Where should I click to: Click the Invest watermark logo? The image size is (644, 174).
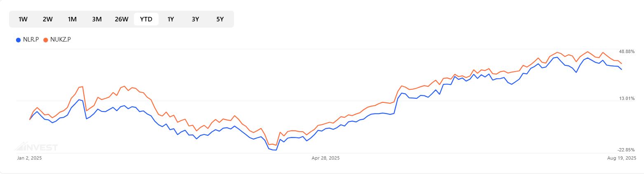coord(37,147)
